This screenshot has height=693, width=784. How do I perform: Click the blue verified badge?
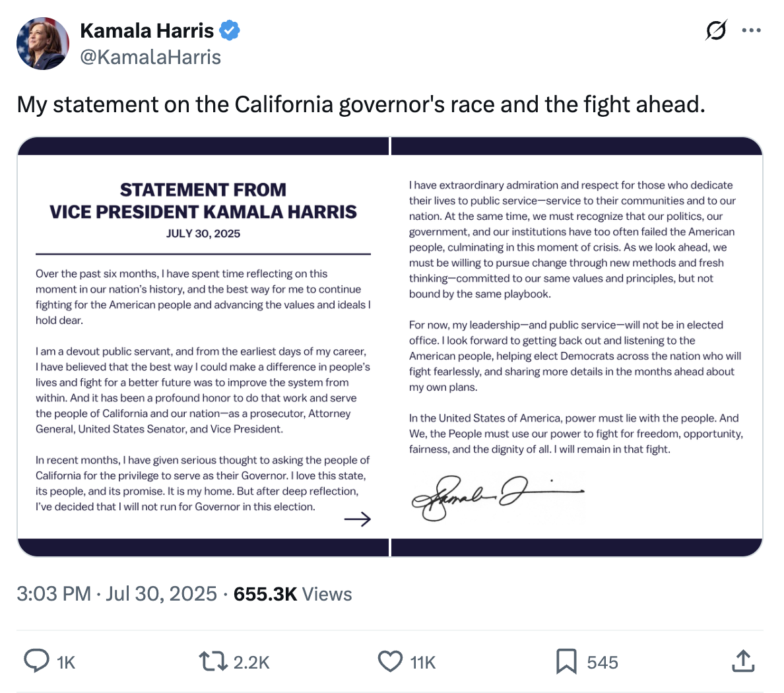point(230,30)
